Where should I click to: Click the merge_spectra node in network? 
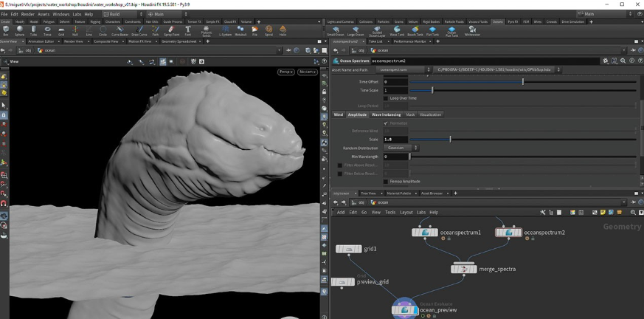pos(463,269)
